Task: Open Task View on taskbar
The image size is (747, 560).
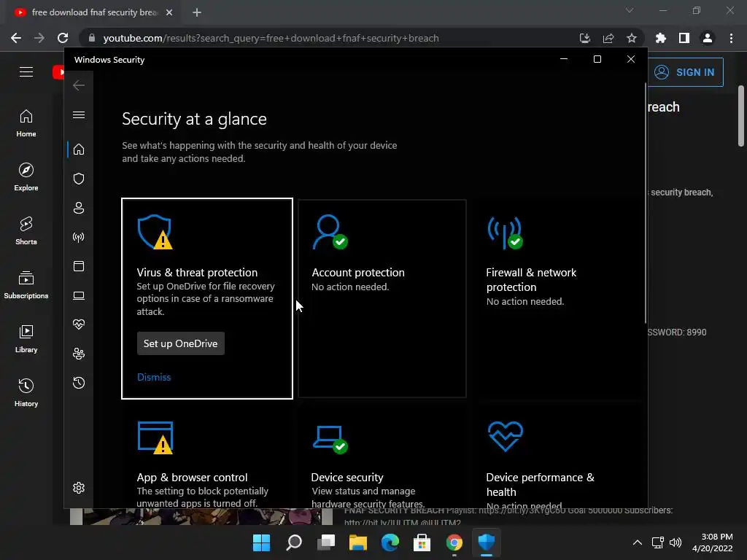Action: (326, 542)
